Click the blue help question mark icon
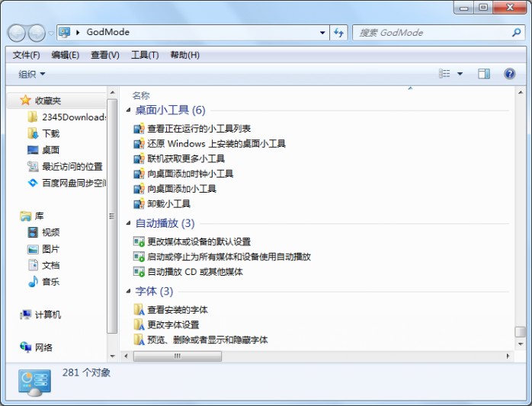532x406 pixels. click(x=509, y=74)
